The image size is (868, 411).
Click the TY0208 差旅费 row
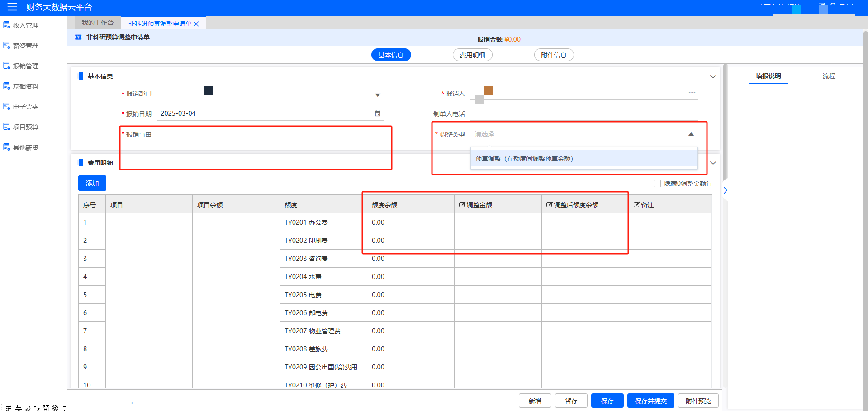point(395,349)
